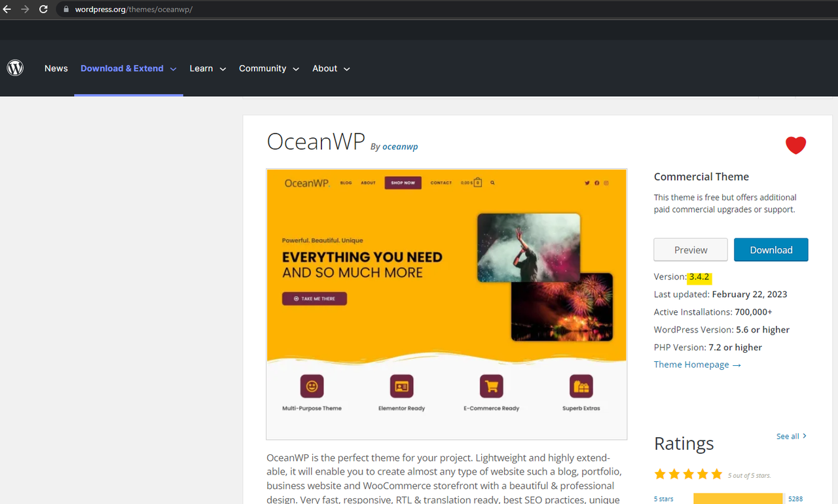Click the padlock site security icon
This screenshot has height=504, width=838.
(x=65, y=10)
